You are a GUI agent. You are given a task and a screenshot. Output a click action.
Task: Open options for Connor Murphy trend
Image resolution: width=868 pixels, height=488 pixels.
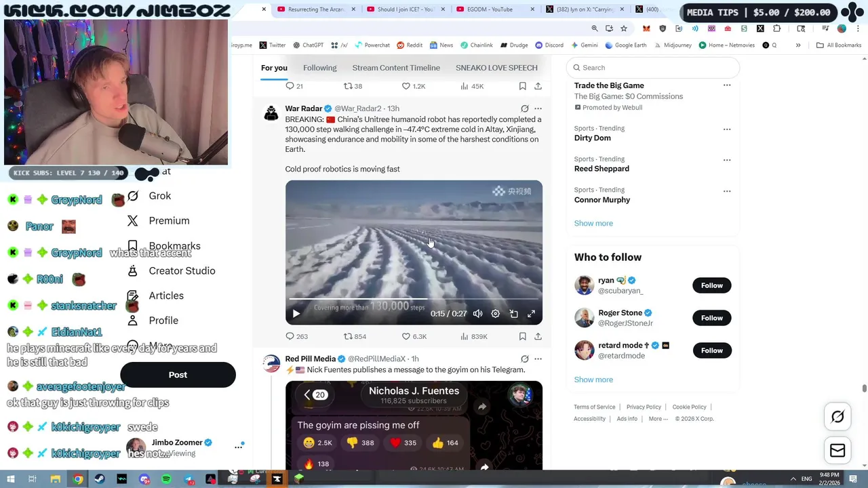[727, 191]
